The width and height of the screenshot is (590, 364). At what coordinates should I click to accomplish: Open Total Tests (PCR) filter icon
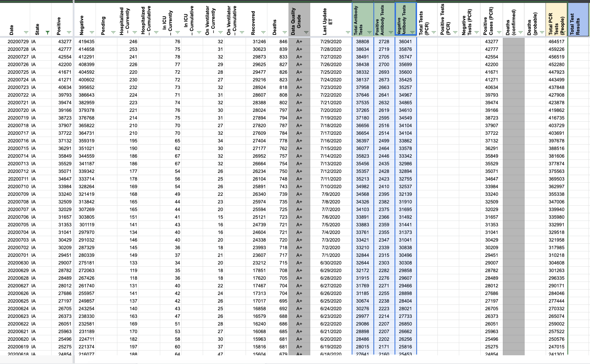pyautogui.click(x=434, y=32)
